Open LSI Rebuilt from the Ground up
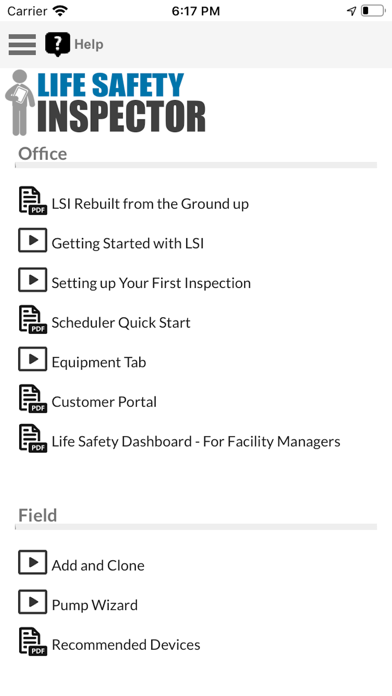 tap(150, 204)
